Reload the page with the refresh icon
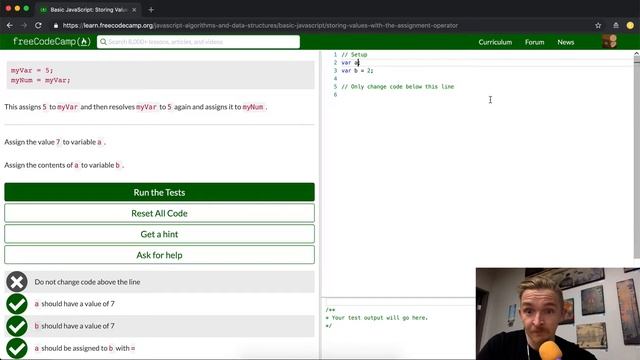The width and height of the screenshot is (640, 360). coord(38,25)
